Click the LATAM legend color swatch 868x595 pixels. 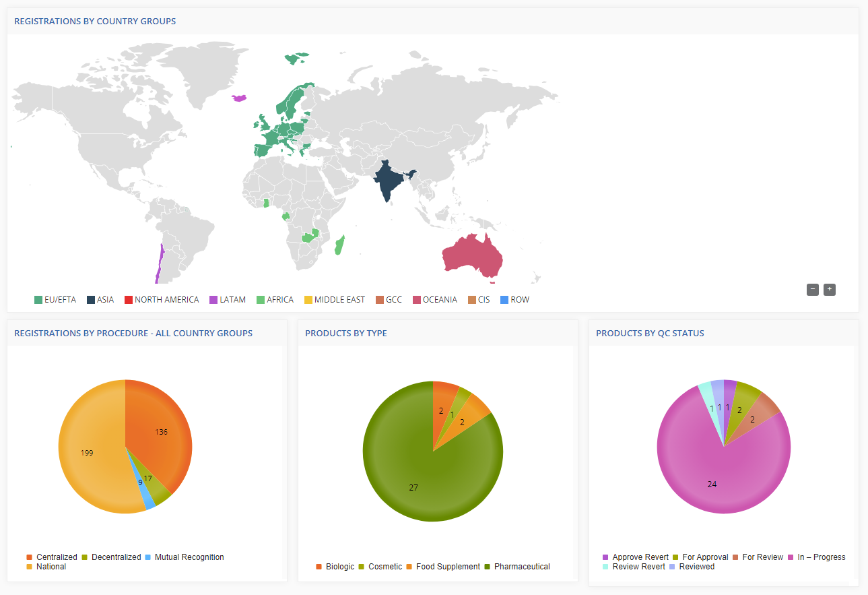213,300
